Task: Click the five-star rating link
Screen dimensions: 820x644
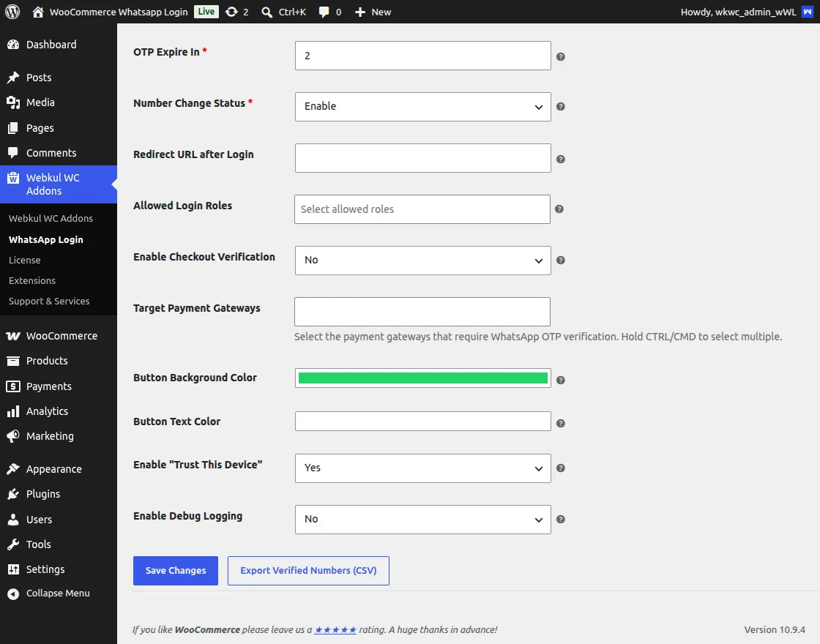Action: tap(335, 630)
